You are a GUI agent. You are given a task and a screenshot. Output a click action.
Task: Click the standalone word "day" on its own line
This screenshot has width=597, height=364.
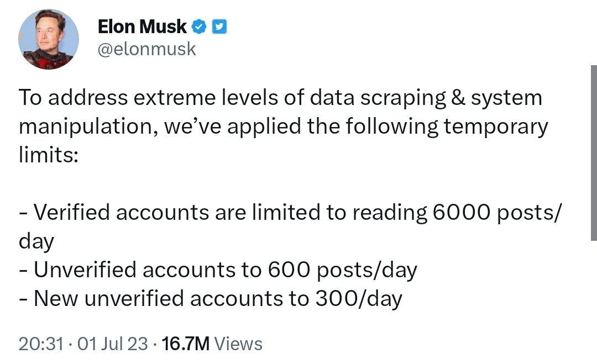pyautogui.click(x=36, y=241)
